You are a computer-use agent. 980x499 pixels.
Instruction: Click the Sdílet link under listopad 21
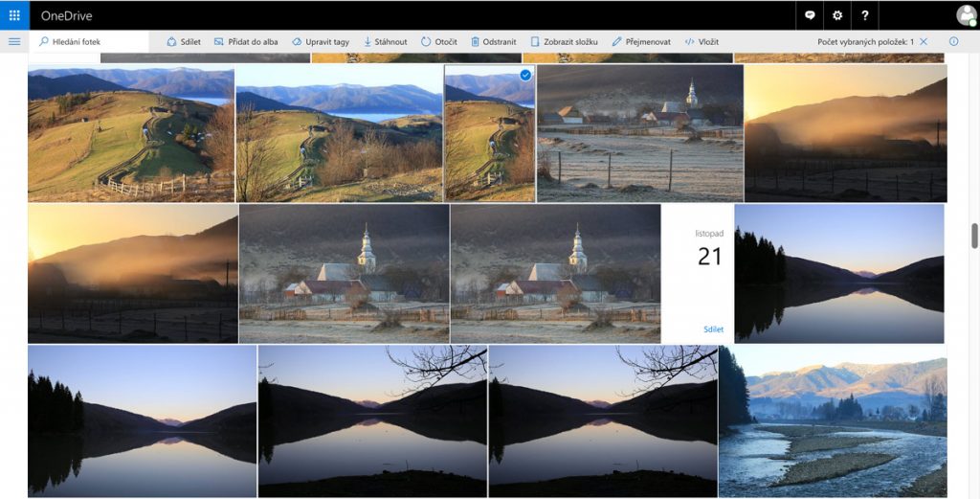[x=713, y=329]
